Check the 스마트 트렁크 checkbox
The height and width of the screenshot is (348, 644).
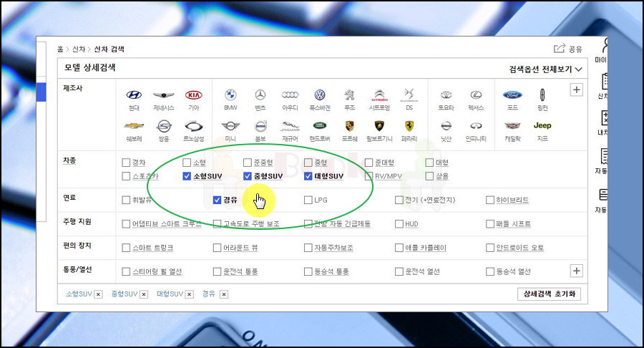(126, 248)
